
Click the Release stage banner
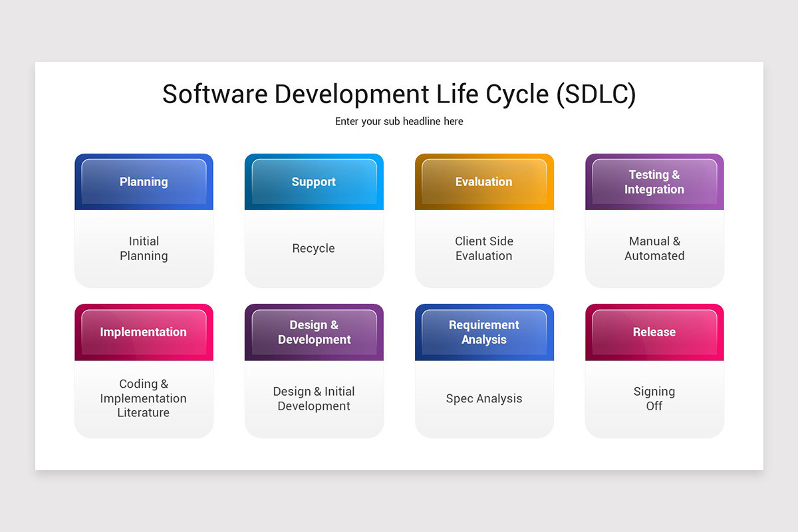(654, 332)
